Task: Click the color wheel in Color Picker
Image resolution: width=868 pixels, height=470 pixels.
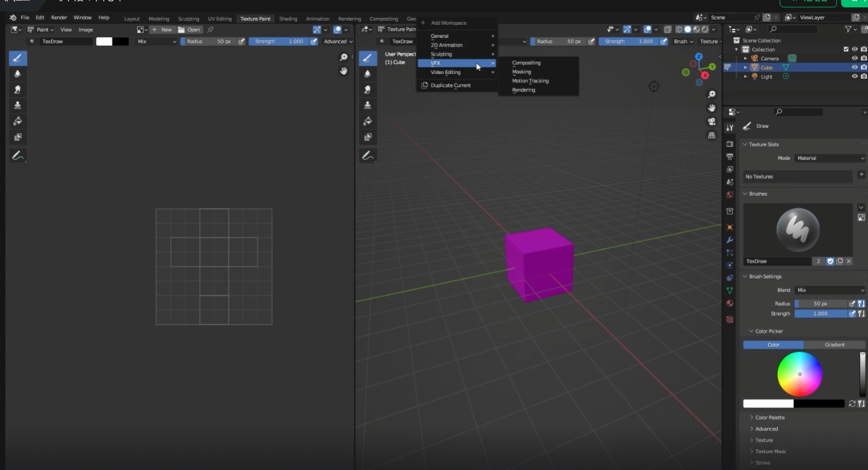Action: (799, 374)
